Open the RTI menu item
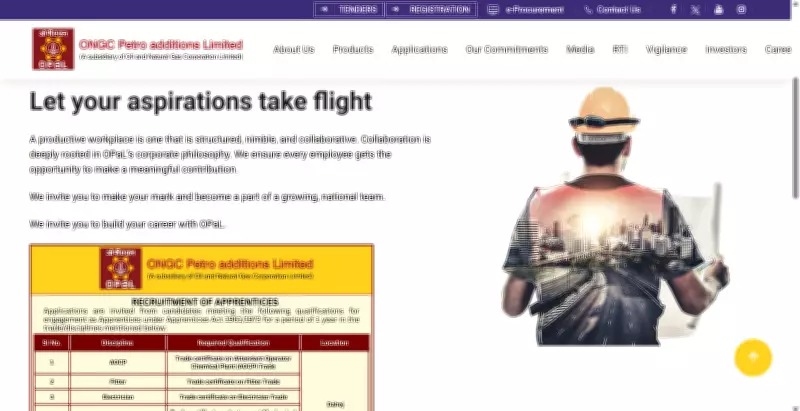Viewport: 800px width, 411px height. click(620, 49)
